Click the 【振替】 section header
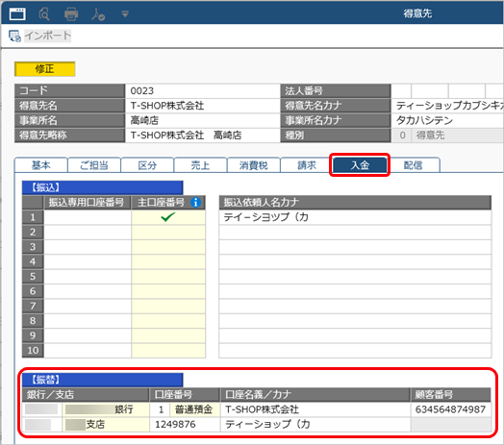Viewport: 504px width, 445px height. point(103,380)
